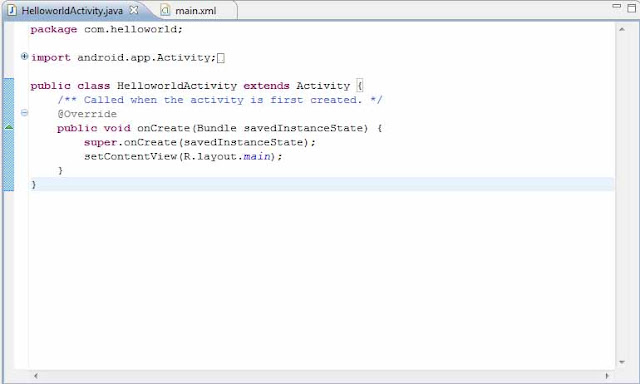Click the Java file icon on HelloworldActivity tab
This screenshot has width=640, height=384.
[x=12, y=11]
